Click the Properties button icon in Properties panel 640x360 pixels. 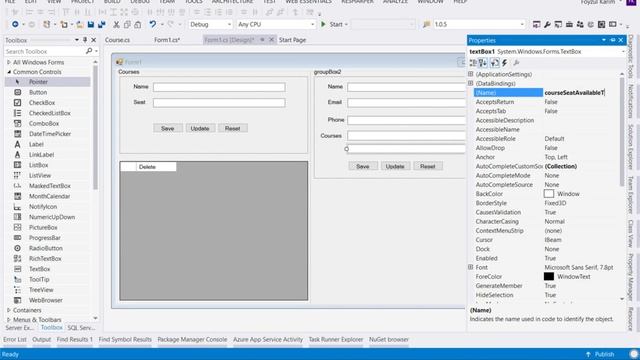pyautogui.click(x=494, y=63)
